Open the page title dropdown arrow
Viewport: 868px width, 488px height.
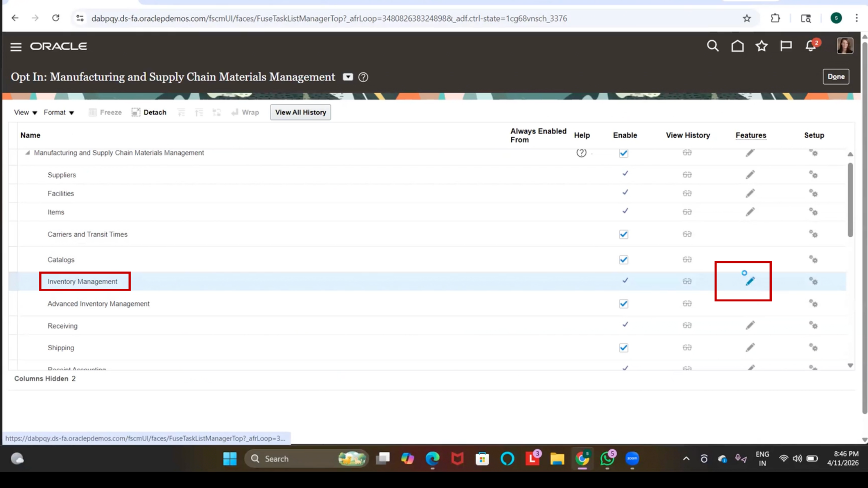[348, 77]
